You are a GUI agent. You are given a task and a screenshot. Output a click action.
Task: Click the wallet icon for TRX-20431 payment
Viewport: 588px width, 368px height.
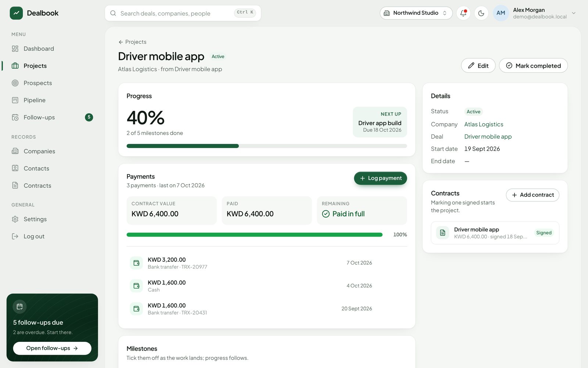point(136,309)
